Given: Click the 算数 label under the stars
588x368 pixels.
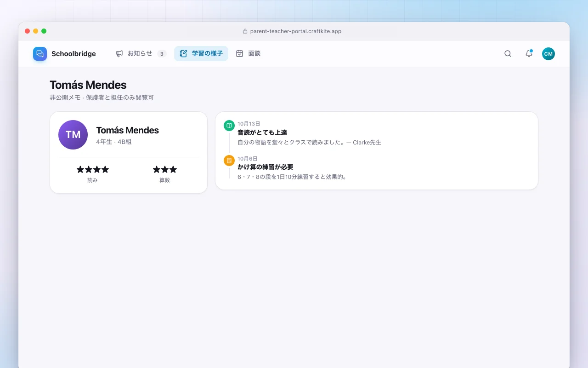Looking at the screenshot, I should click(165, 180).
